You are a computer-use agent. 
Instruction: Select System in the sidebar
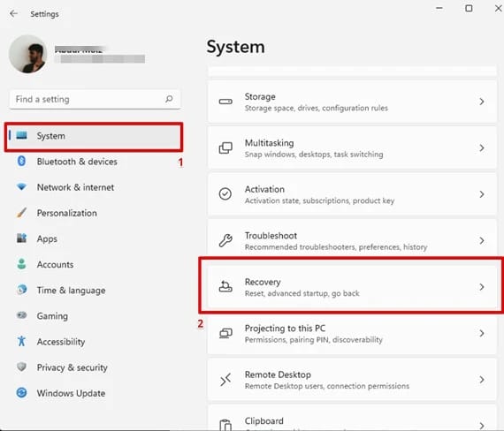tap(94, 136)
